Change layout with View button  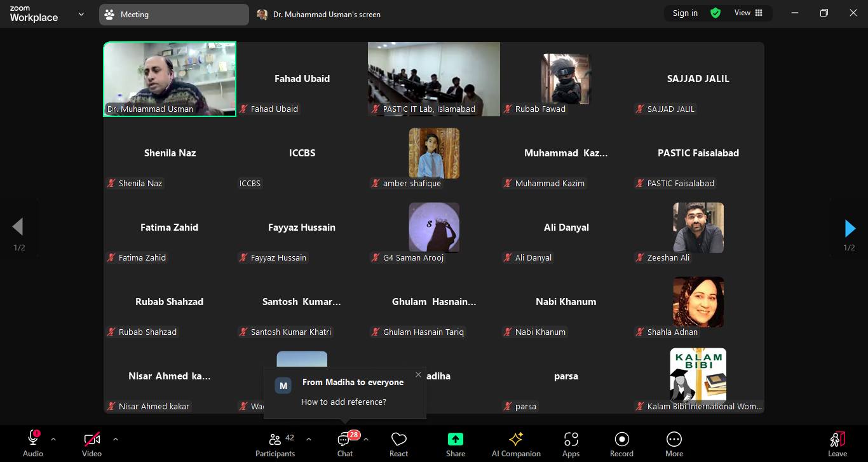point(749,13)
